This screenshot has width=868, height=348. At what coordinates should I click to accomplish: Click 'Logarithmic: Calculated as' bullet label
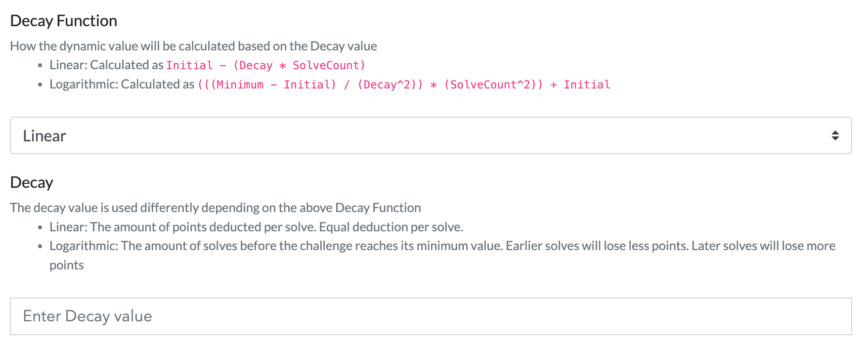[122, 84]
